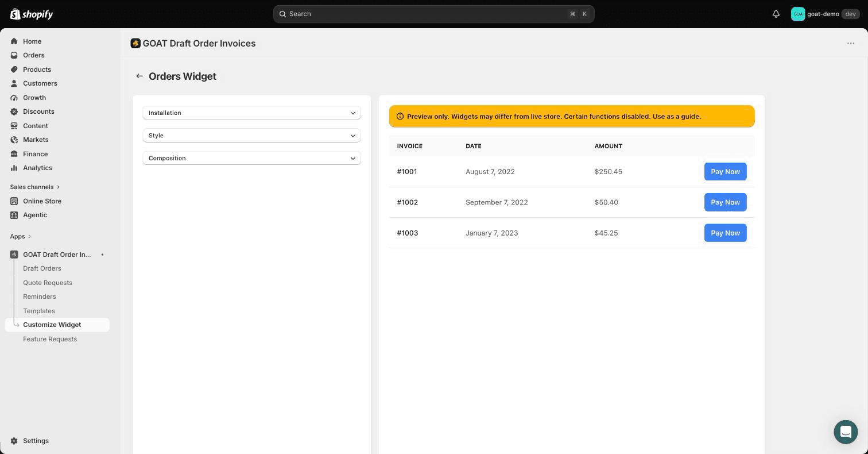Click the Online Store icon

coord(14,201)
